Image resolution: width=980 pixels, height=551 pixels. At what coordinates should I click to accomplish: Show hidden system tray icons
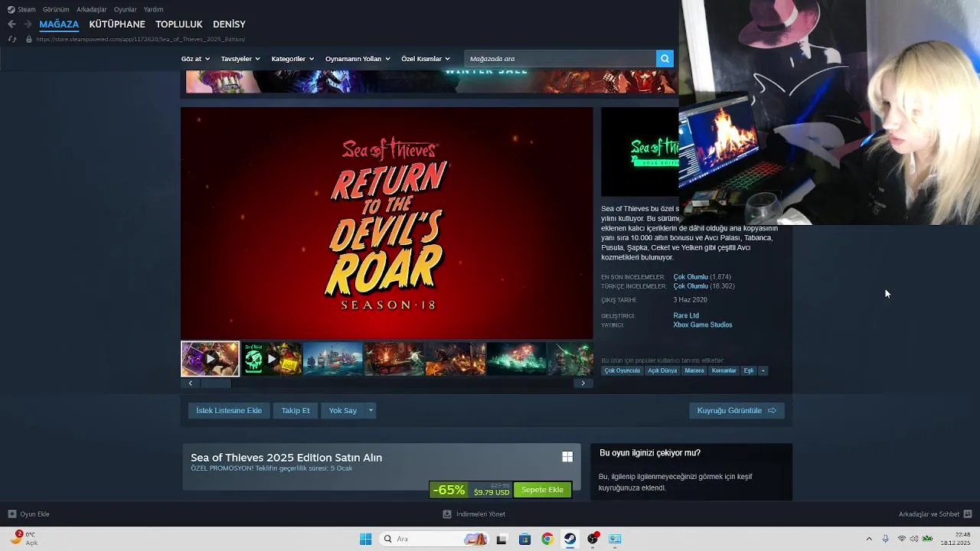[x=869, y=539]
